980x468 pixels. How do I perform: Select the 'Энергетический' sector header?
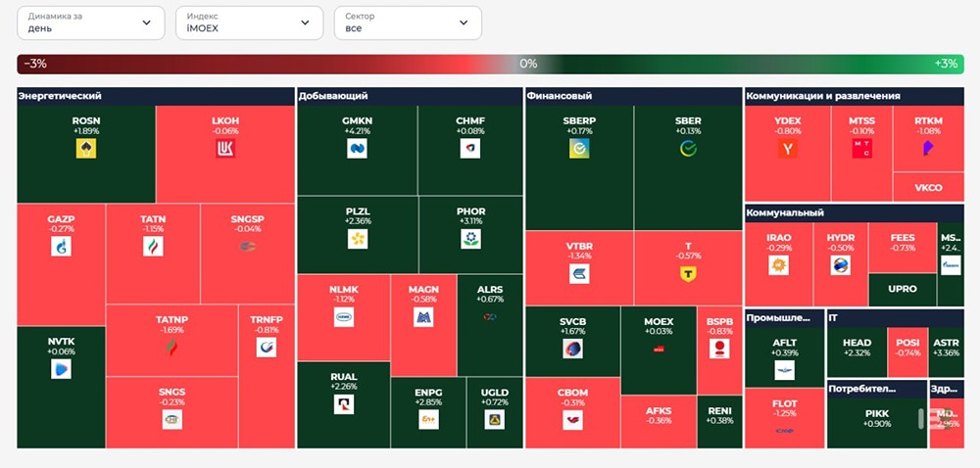coord(156,96)
